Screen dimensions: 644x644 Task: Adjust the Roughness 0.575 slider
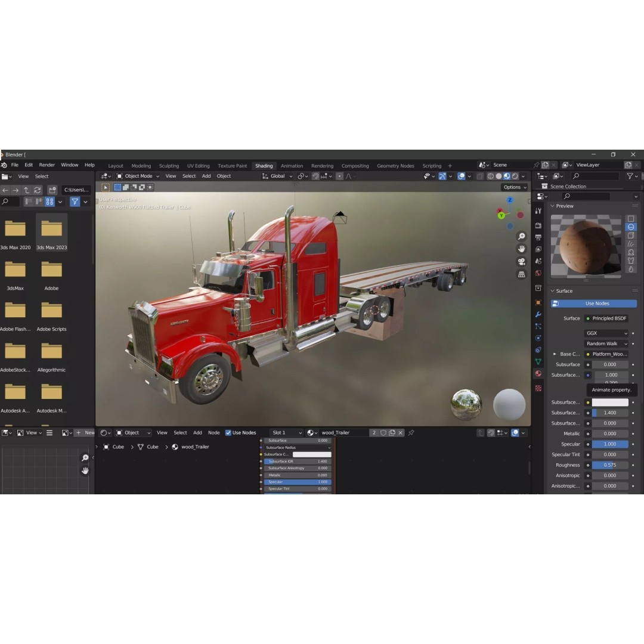610,465
